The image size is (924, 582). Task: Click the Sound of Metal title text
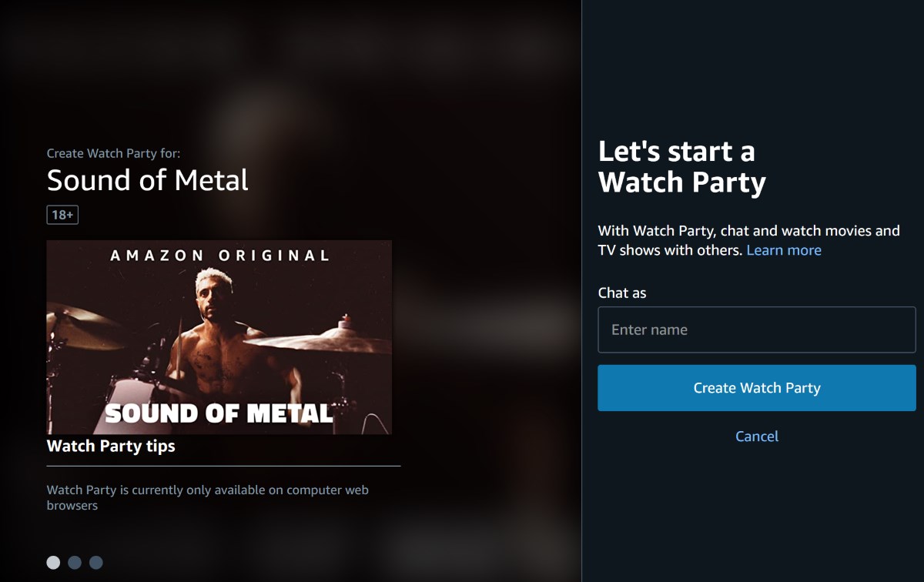click(x=147, y=180)
